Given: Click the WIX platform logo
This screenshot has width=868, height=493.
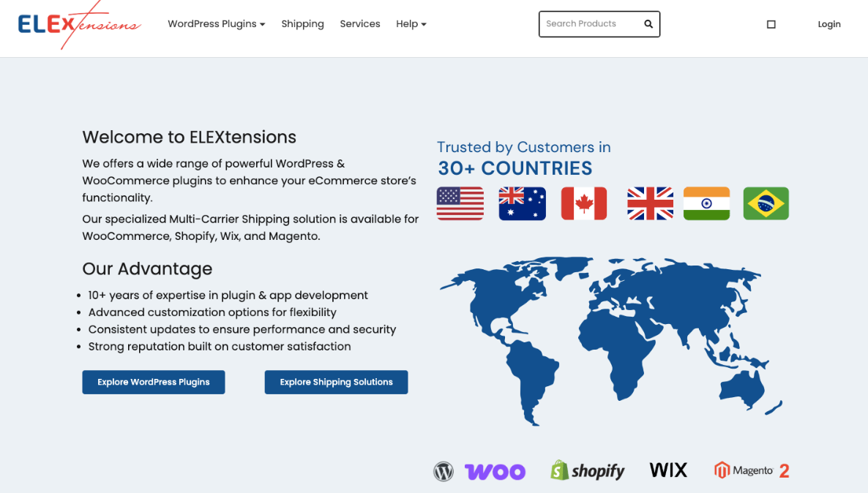Looking at the screenshot, I should pos(668,470).
